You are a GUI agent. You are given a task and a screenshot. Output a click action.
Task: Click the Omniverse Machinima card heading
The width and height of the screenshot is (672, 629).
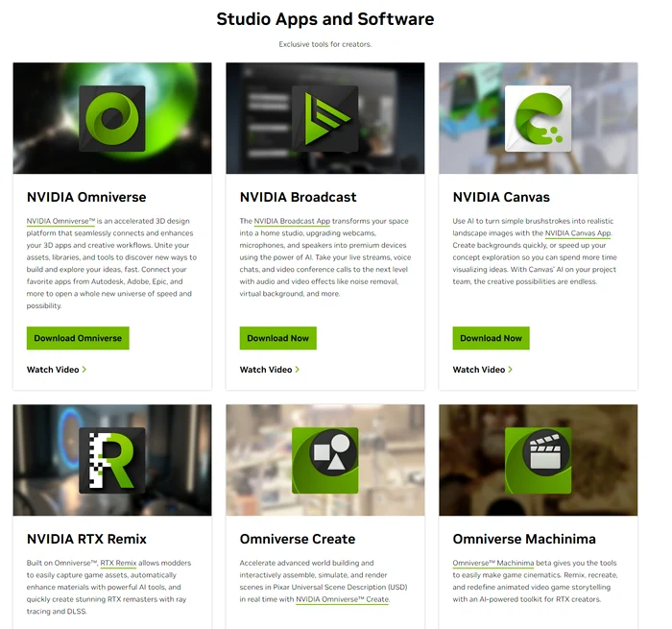(x=524, y=539)
